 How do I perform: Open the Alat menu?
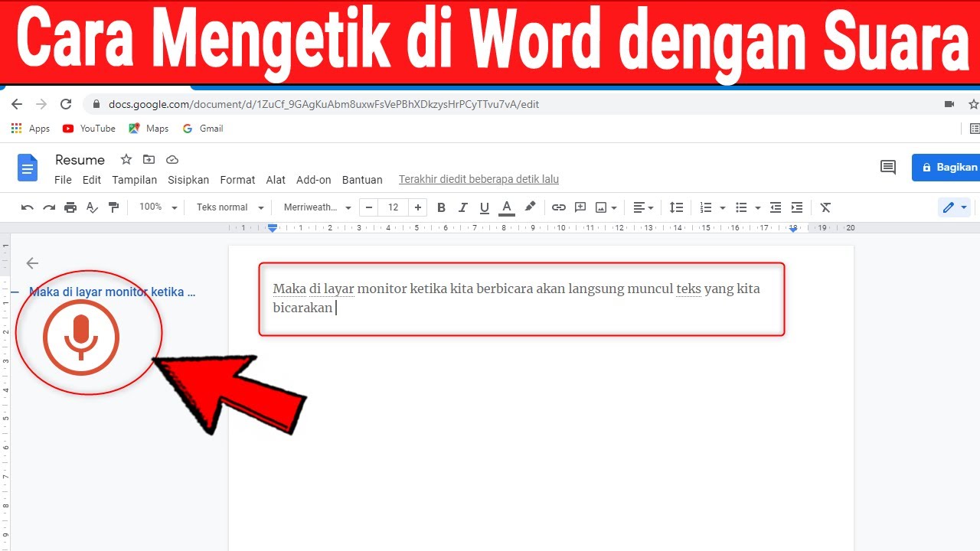pos(276,180)
